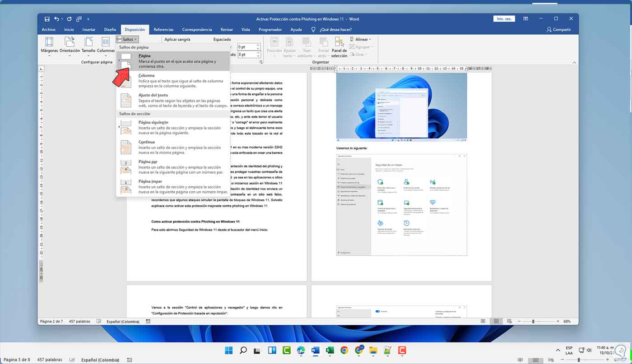
Task: Click the 68% zoom level
Action: click(x=567, y=322)
